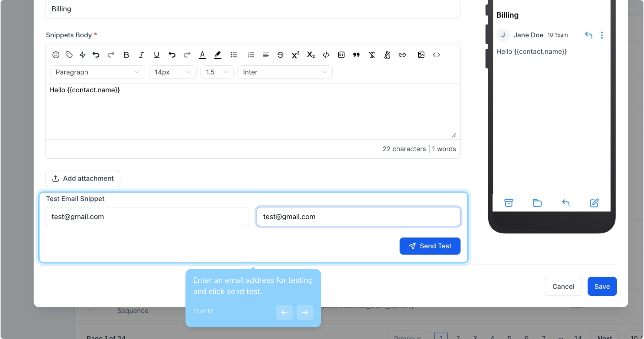The height and width of the screenshot is (339, 644).
Task: Open the Paragraph style dropdown
Action: coord(97,72)
